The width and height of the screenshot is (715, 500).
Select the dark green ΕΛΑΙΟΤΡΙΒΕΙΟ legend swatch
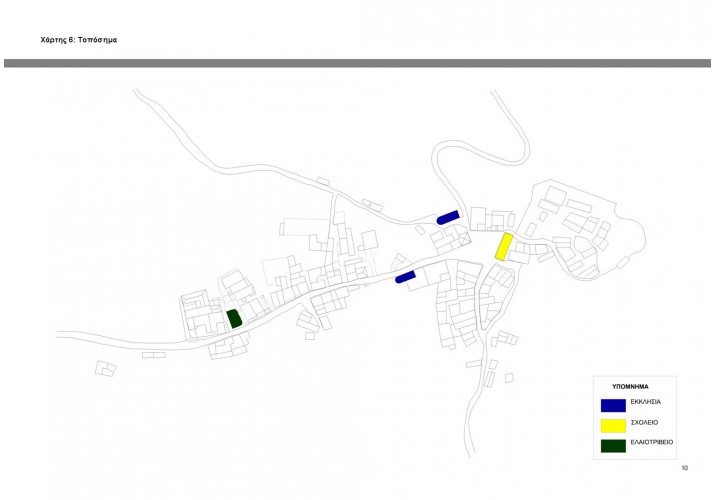[613, 446]
